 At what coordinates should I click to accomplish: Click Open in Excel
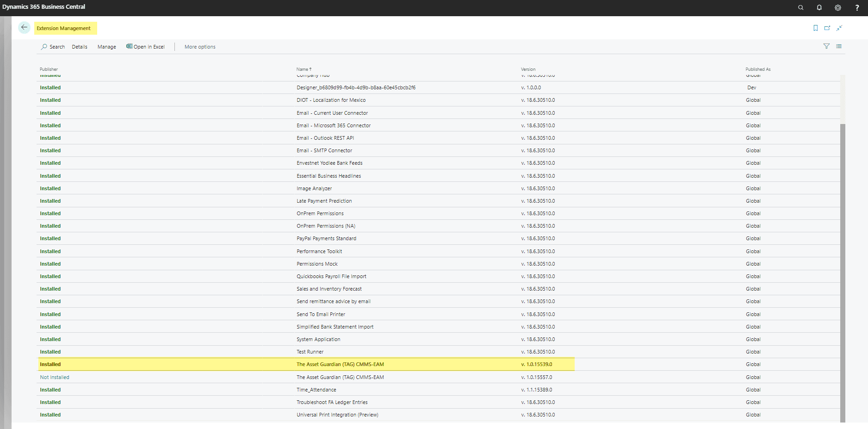click(x=145, y=47)
